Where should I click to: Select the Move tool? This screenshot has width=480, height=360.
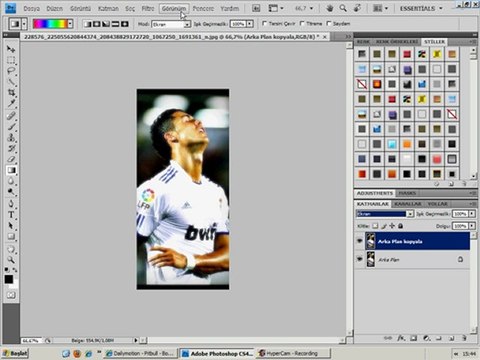11,49
